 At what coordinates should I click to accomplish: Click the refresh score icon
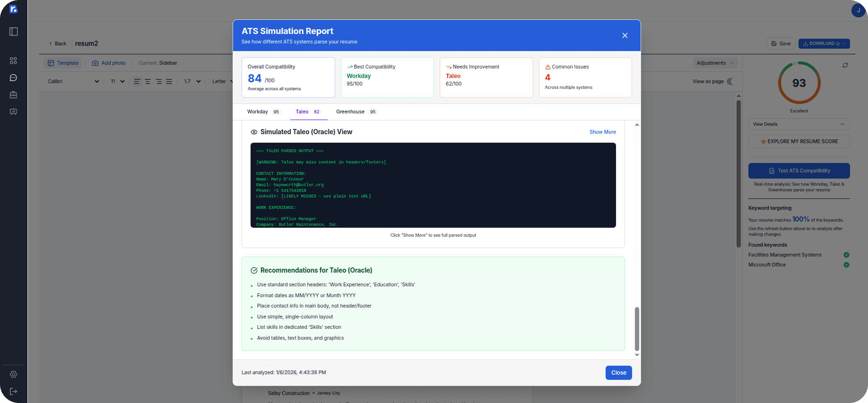(845, 65)
